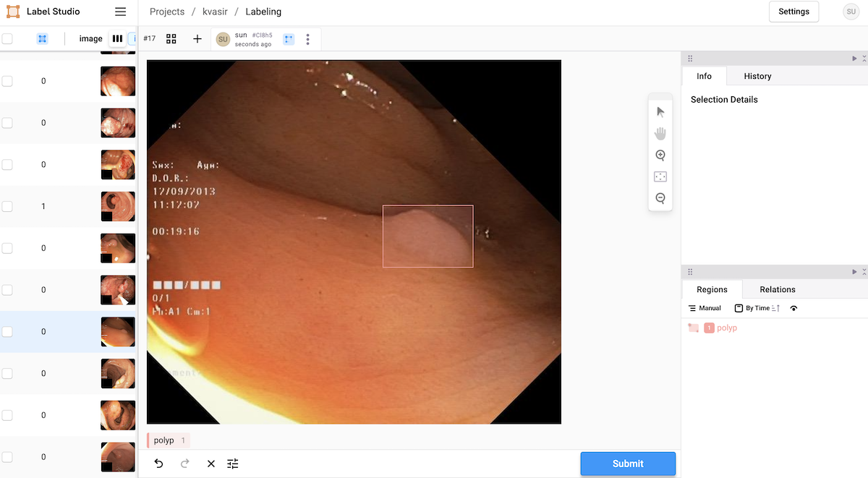The image size is (868, 478).
Task: Open the By Time ordering dropdown
Action: pyautogui.click(x=752, y=308)
